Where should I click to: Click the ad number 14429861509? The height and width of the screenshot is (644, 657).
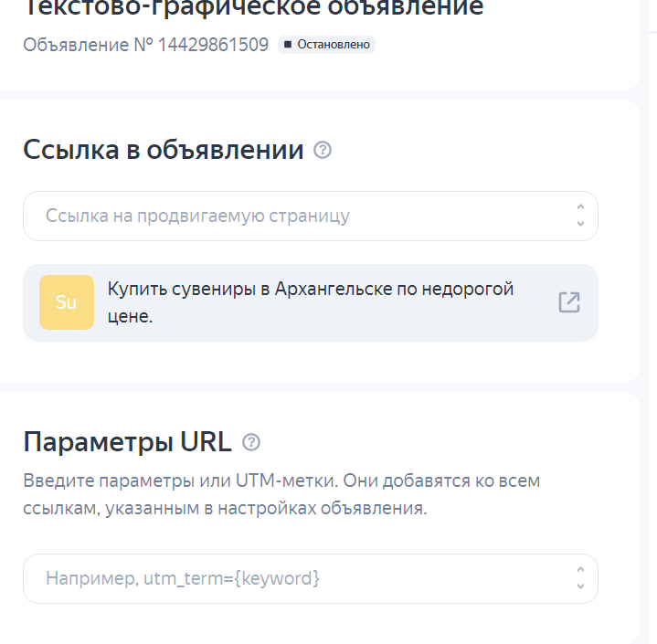point(213,44)
